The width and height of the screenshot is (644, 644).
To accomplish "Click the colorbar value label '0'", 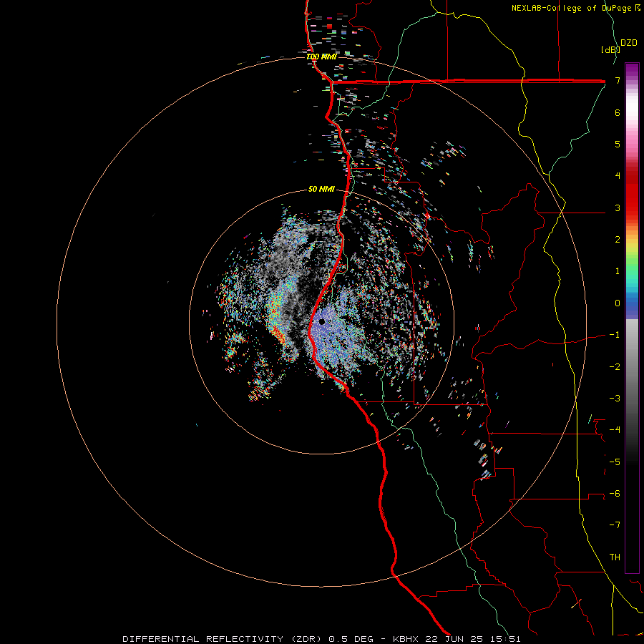I will (x=618, y=303).
